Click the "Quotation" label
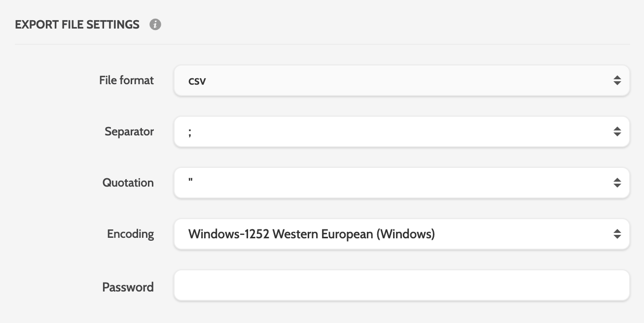 click(128, 183)
